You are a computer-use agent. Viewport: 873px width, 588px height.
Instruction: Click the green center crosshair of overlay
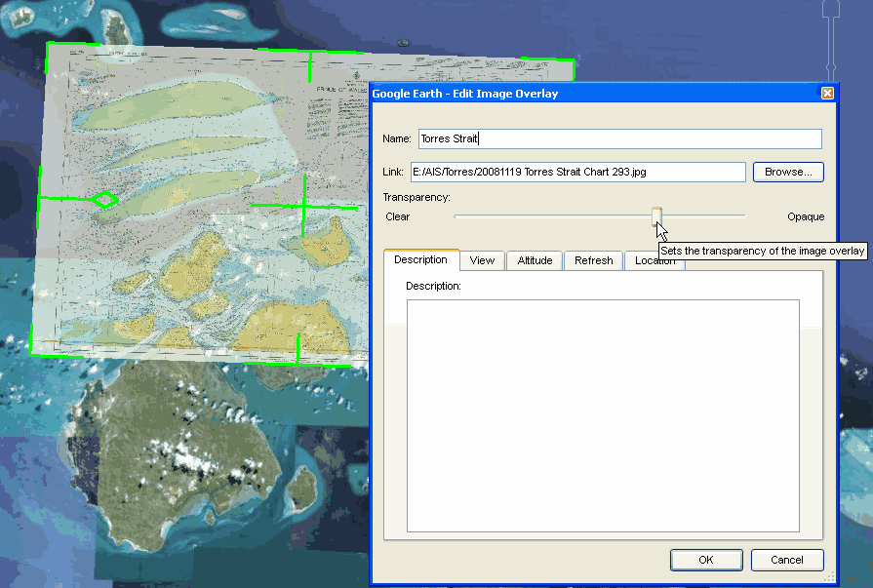point(303,205)
